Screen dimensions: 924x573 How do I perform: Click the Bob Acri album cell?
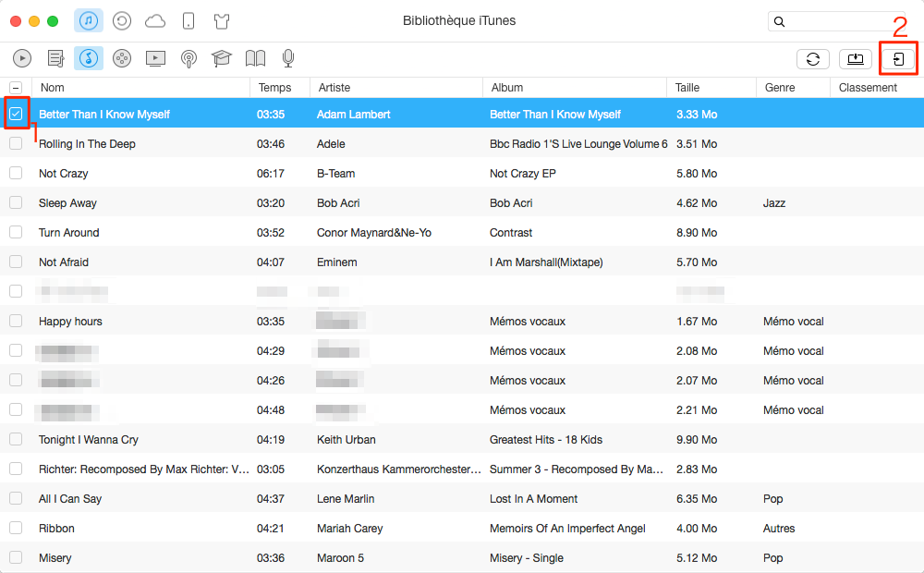(511, 202)
